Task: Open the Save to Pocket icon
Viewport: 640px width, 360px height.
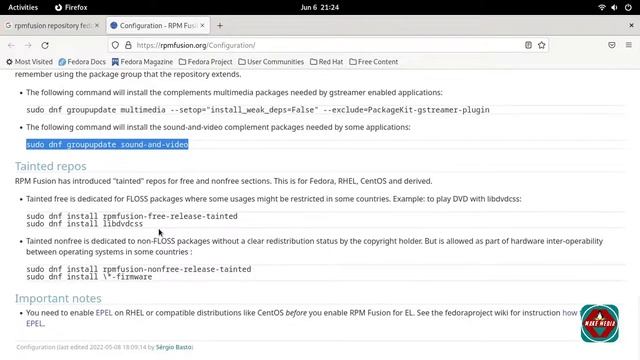Action: point(611,45)
